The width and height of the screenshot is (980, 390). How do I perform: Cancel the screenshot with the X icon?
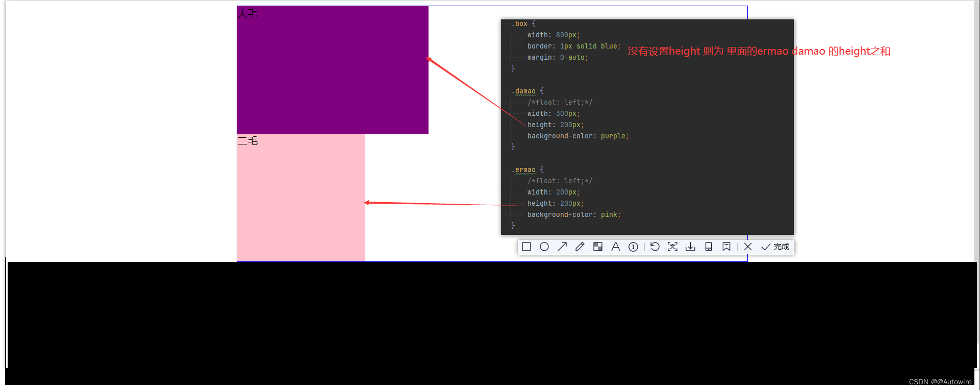pyautogui.click(x=748, y=247)
